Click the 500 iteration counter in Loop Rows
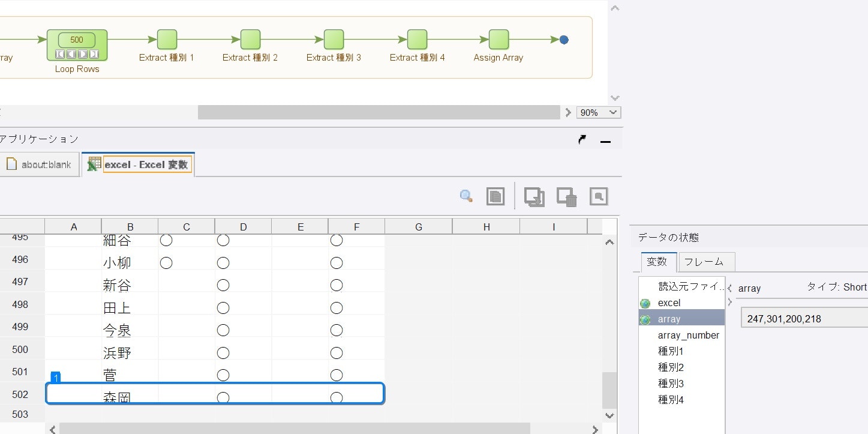The width and height of the screenshot is (868, 434). click(x=77, y=40)
